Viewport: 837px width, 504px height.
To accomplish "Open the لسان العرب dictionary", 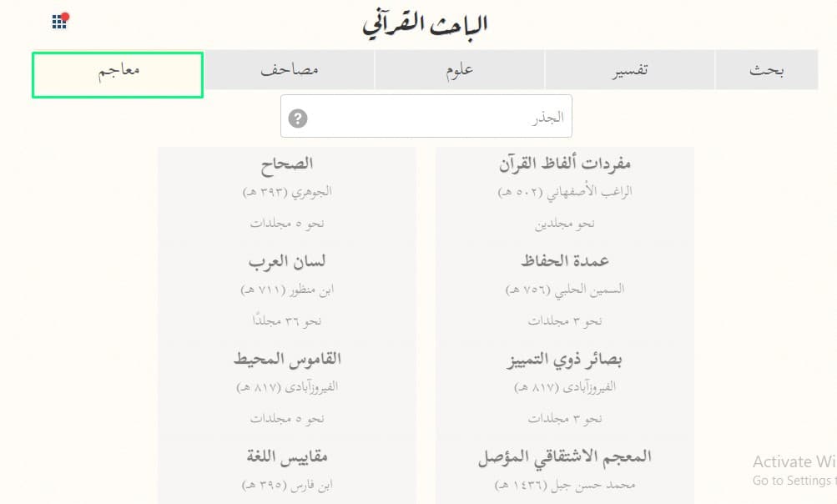I will click(287, 261).
